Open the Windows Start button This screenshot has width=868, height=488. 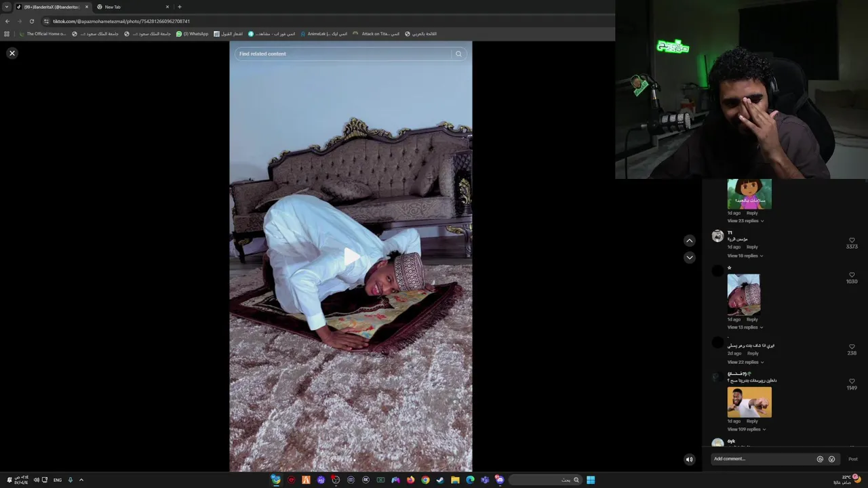click(591, 480)
